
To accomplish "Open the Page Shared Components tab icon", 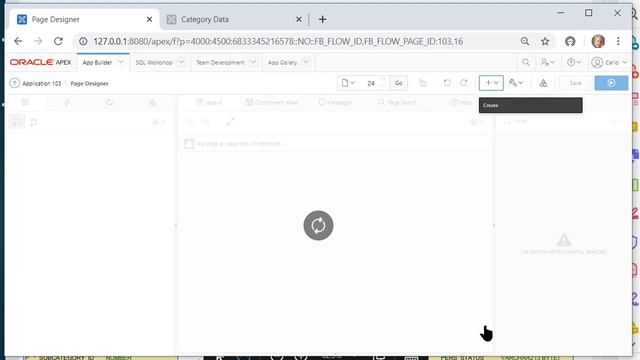I will point(153,102).
